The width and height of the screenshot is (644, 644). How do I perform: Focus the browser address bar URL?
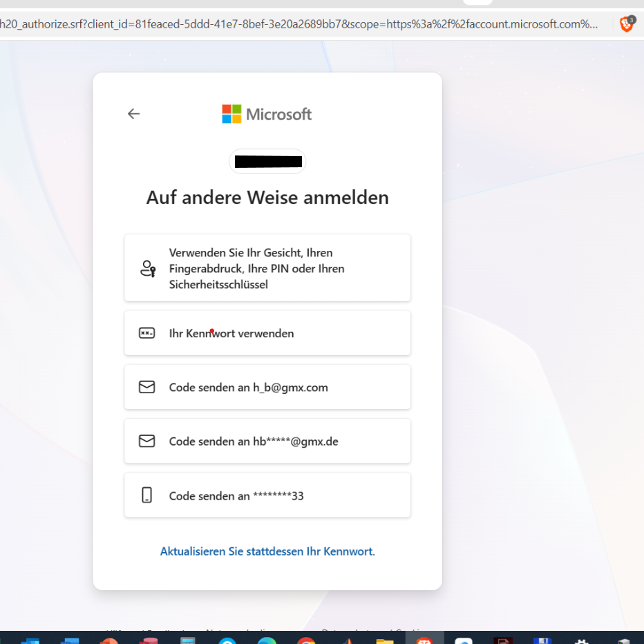point(299,24)
